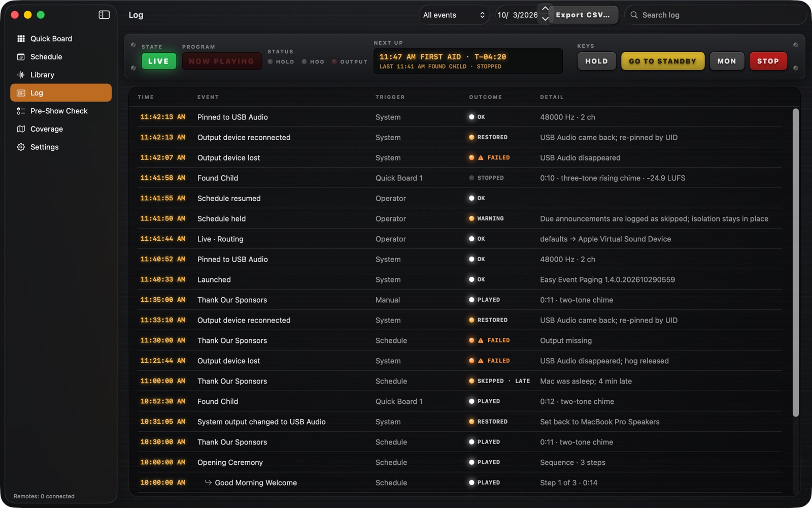The height and width of the screenshot is (508, 812).
Task: Click the GO TO STANDBY button
Action: click(663, 61)
